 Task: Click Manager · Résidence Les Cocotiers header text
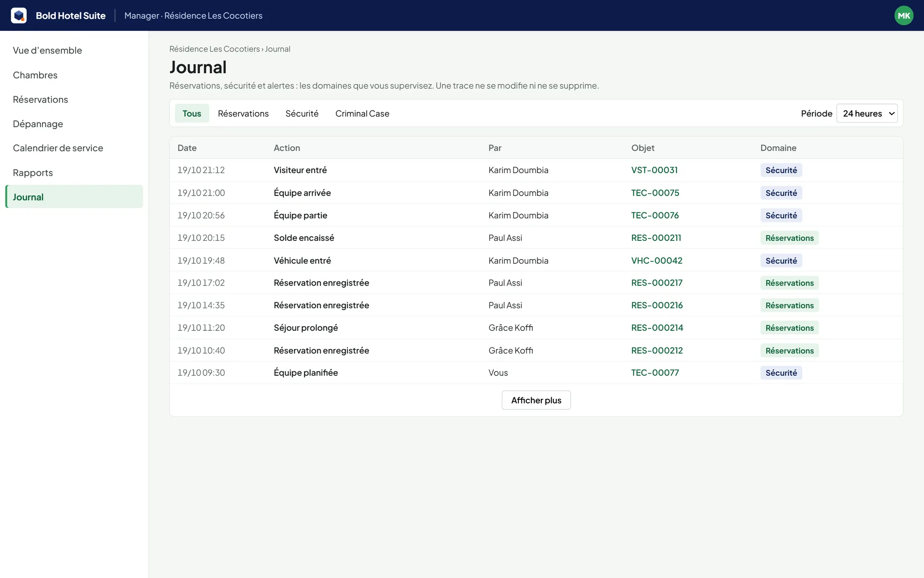pyautogui.click(x=193, y=15)
